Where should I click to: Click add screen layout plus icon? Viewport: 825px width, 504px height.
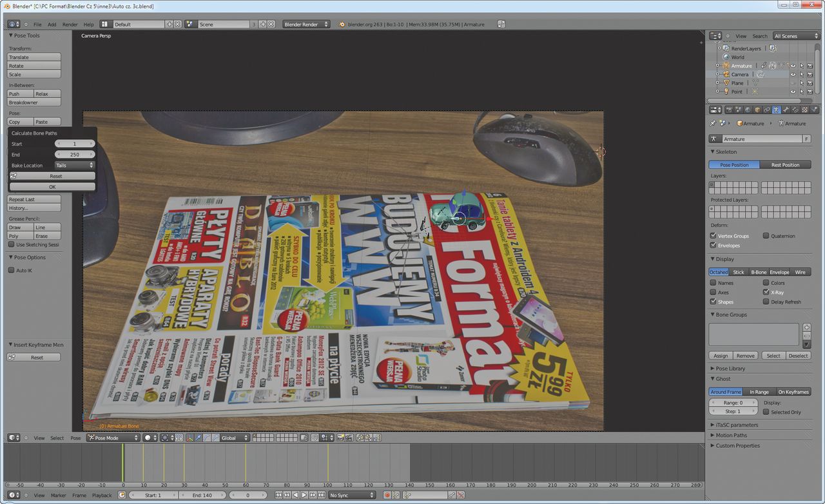pyautogui.click(x=170, y=24)
